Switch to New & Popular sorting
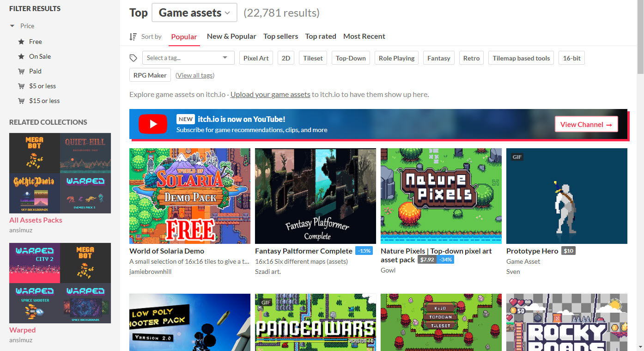The height and width of the screenshot is (351, 644). coord(231,36)
